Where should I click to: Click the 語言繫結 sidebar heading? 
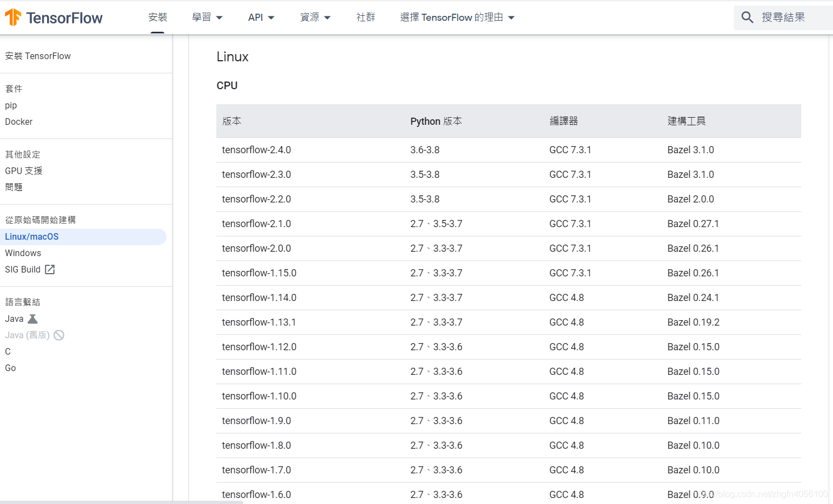(x=22, y=302)
